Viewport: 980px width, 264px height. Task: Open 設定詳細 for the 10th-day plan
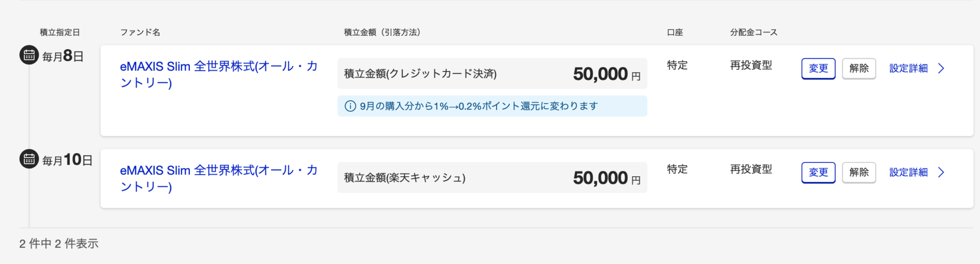pyautogui.click(x=909, y=173)
